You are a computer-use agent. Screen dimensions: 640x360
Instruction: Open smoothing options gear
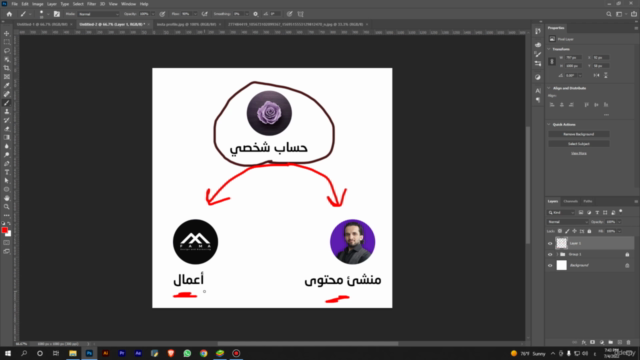pyautogui.click(x=256, y=14)
